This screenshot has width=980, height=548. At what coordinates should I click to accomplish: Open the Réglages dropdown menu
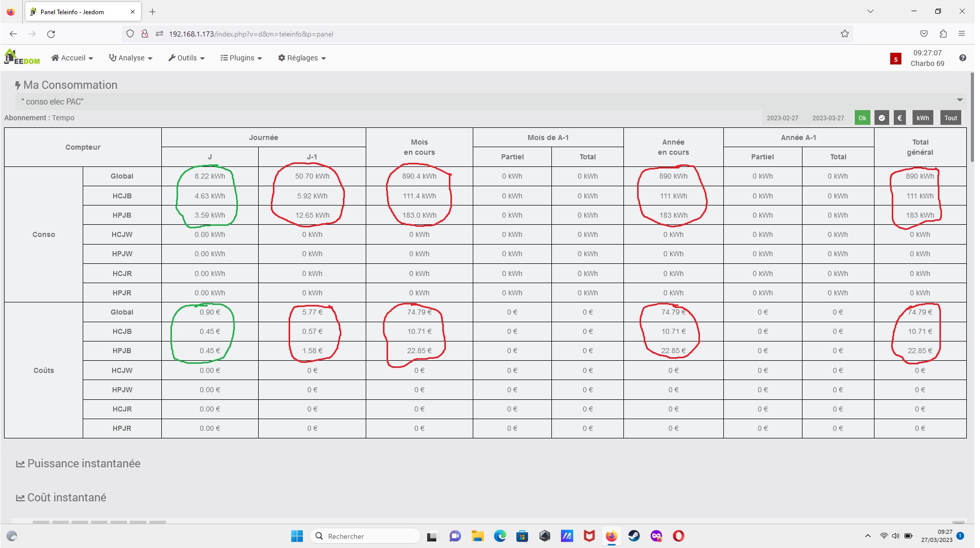pyautogui.click(x=302, y=58)
